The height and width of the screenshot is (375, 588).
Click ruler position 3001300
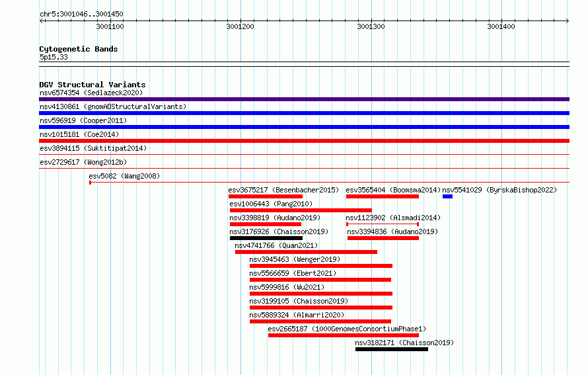click(x=371, y=26)
